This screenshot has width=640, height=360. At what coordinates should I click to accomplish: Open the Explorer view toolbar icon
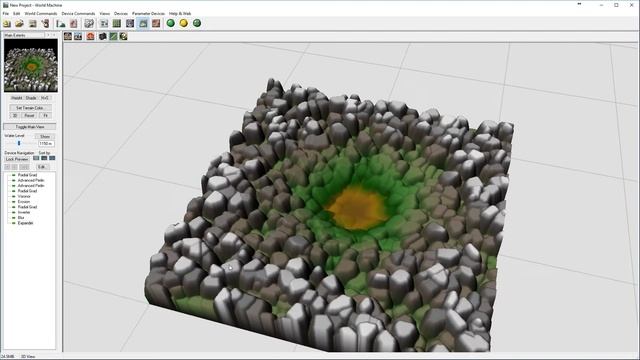tap(130, 24)
